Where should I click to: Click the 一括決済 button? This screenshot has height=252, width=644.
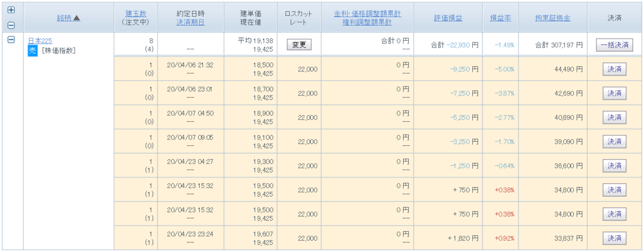[614, 45]
